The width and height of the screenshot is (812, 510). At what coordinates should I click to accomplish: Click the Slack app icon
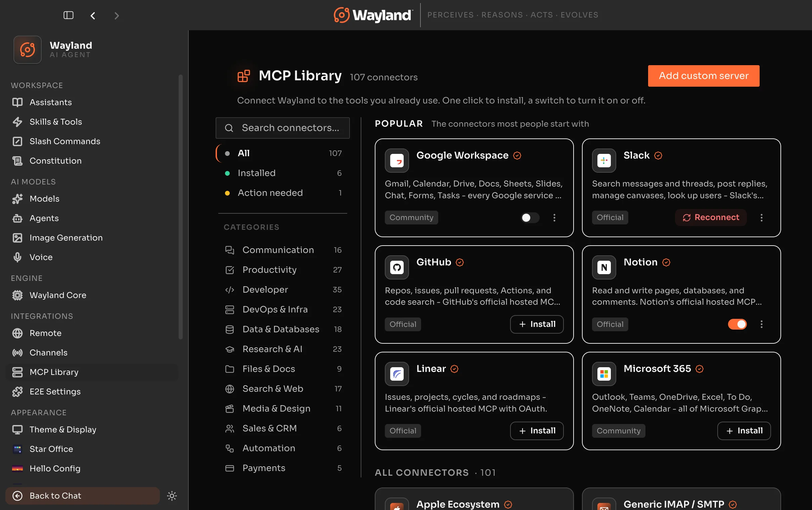[604, 161]
